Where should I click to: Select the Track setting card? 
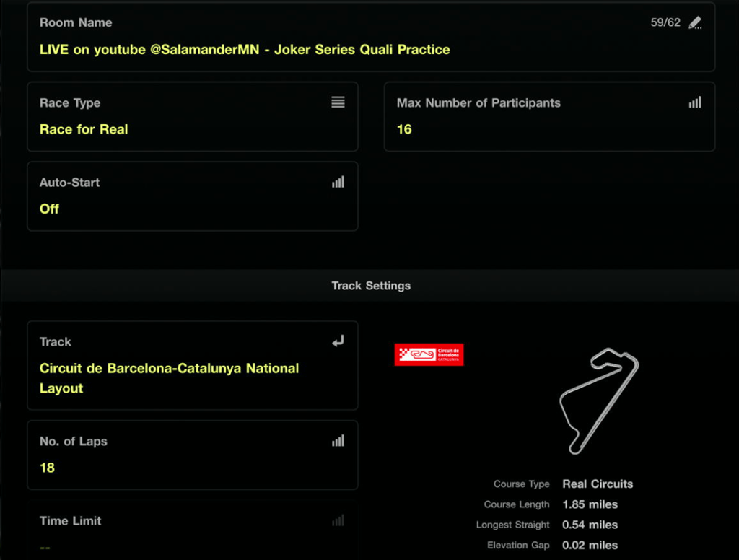click(193, 366)
